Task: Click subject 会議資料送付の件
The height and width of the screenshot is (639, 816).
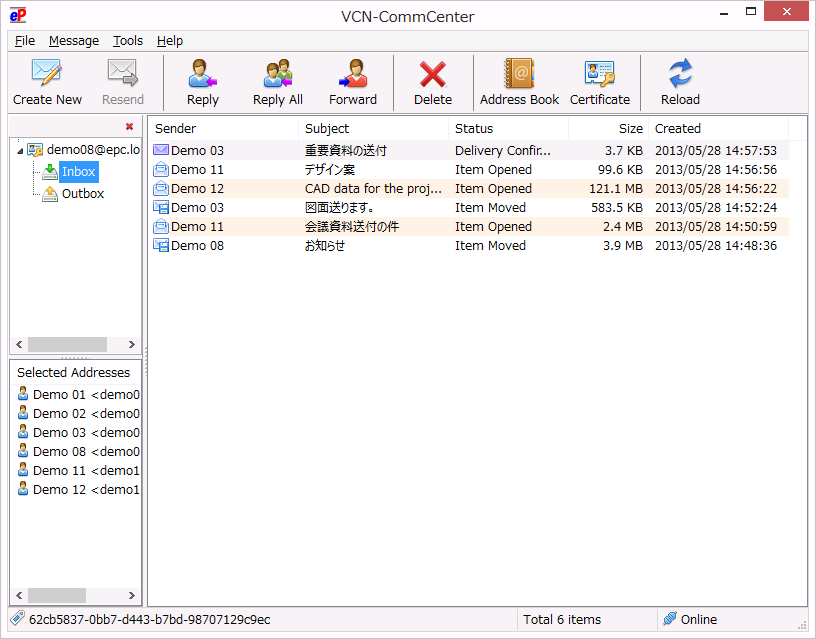Action: click(x=352, y=226)
